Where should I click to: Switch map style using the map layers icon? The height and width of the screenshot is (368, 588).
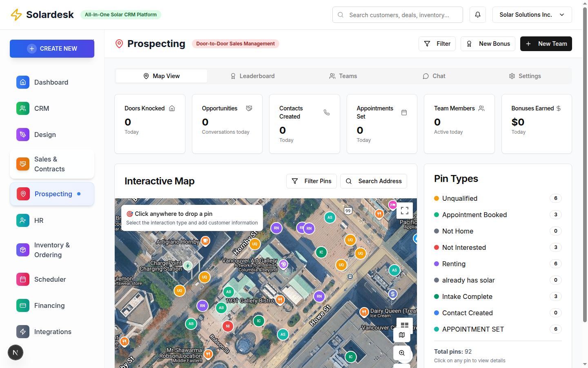click(x=402, y=335)
